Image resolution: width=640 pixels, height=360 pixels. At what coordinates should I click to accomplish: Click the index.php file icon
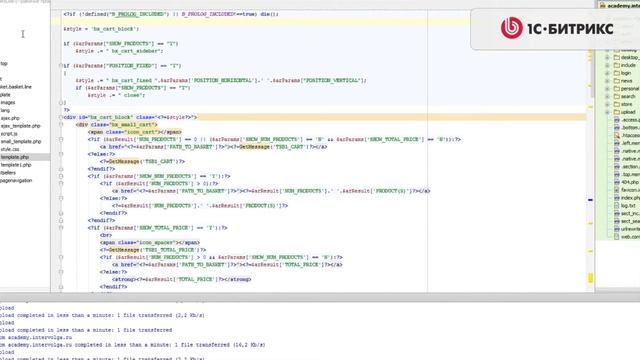(617, 198)
